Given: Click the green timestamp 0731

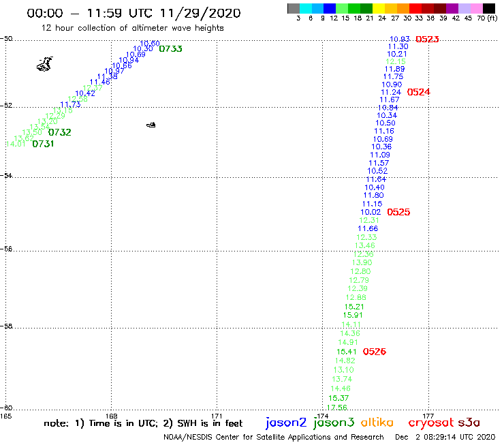Looking at the screenshot, I should 43,144.
